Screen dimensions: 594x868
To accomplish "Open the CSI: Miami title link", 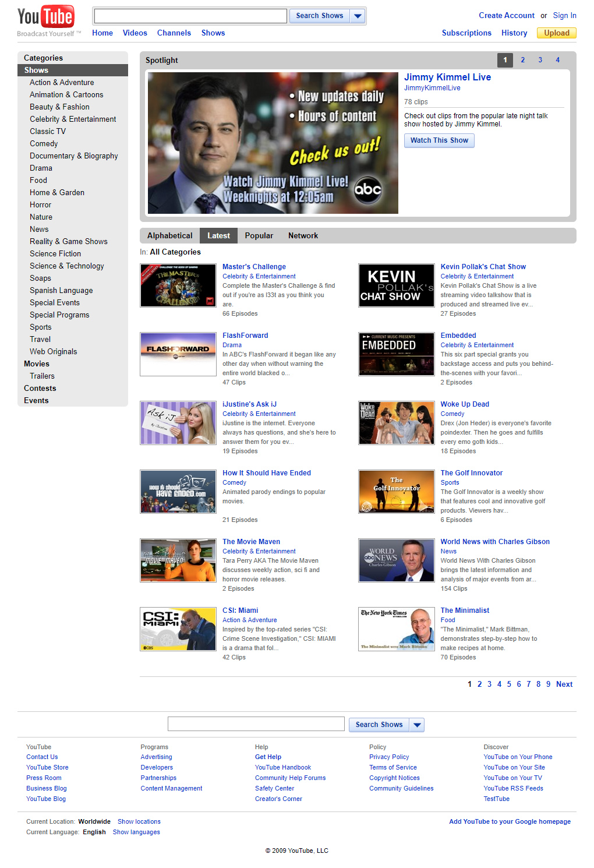I will point(241,611).
